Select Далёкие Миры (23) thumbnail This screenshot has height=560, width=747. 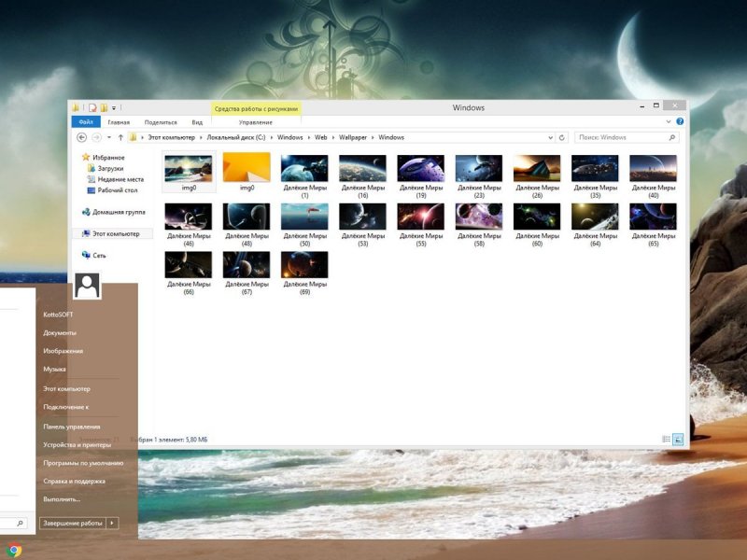(x=479, y=168)
